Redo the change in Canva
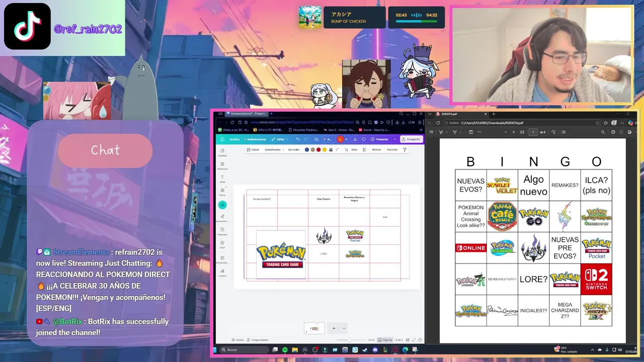The width and height of the screenshot is (644, 362). [x=306, y=139]
